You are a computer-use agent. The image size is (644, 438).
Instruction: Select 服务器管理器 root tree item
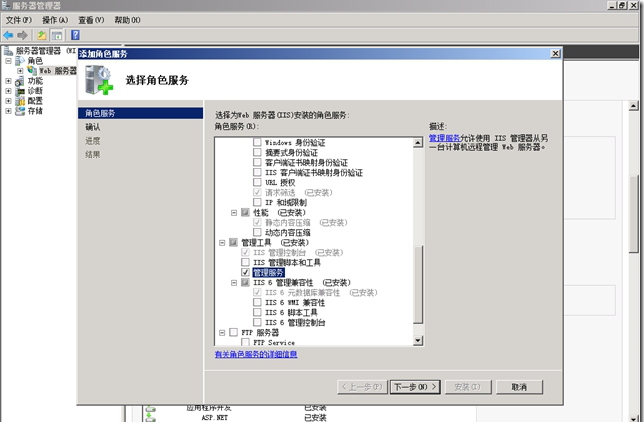point(45,51)
